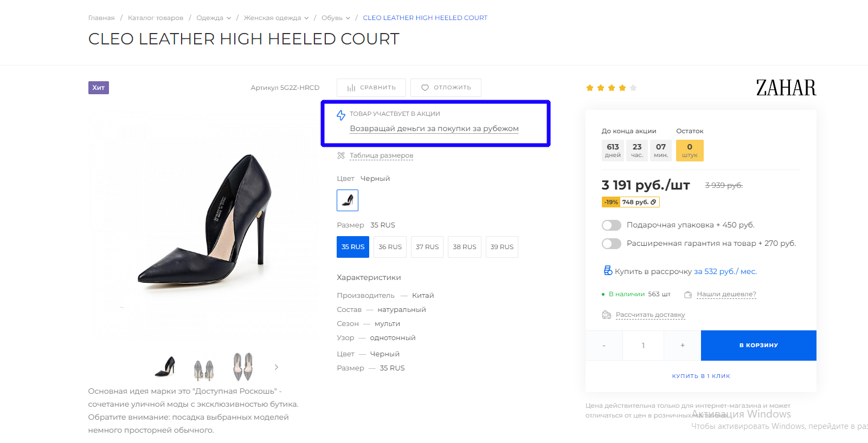Screen dimensions: 868x443
Task: Click the fifth rating star
Action: pos(633,88)
